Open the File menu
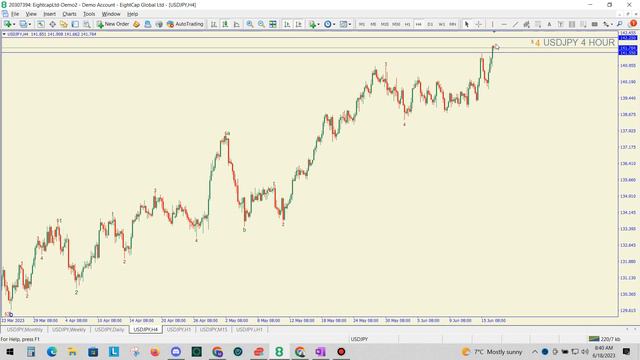Screen dimensions: 640x360 15,14
